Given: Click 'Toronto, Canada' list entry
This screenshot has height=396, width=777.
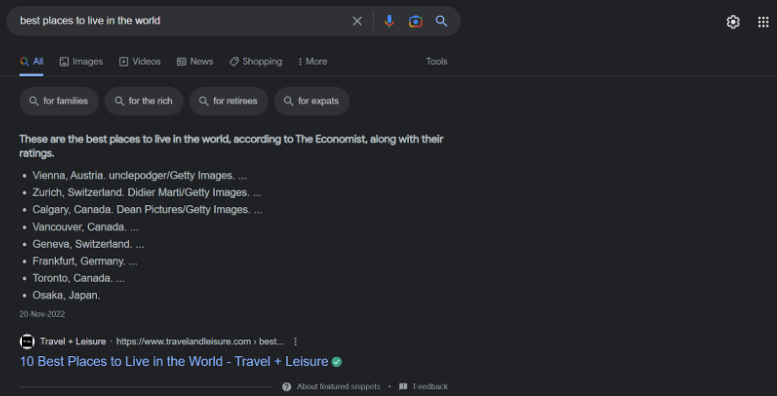Looking at the screenshot, I should [78, 278].
